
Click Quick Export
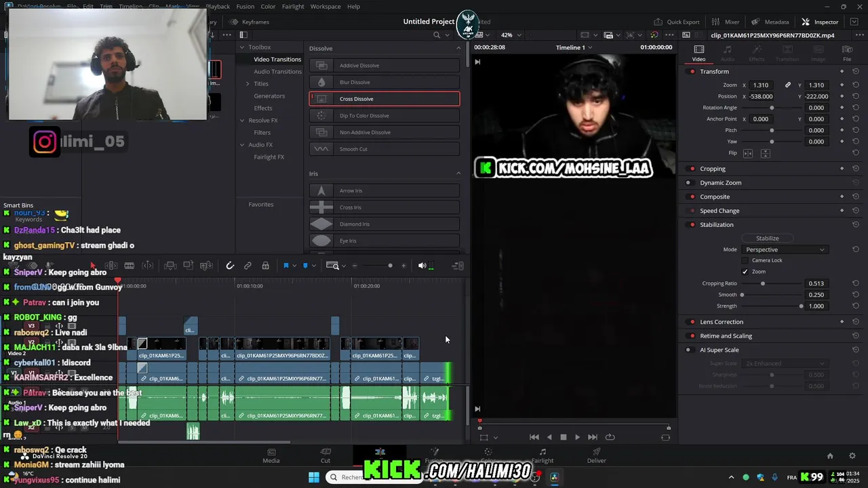676,22
